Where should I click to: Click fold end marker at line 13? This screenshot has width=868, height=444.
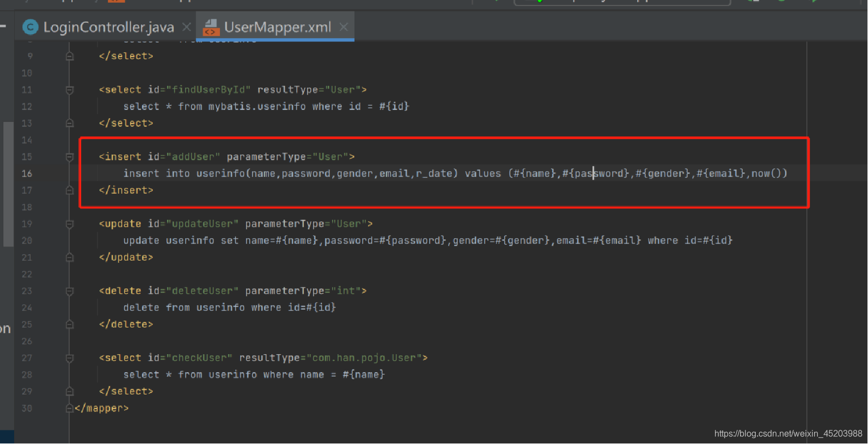point(70,123)
